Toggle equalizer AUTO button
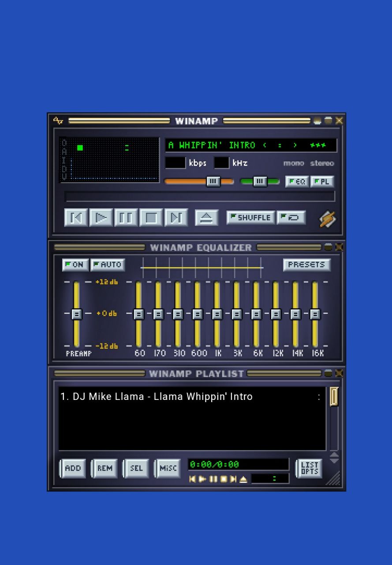Screen dimensions: 392x565 pyautogui.click(x=108, y=265)
